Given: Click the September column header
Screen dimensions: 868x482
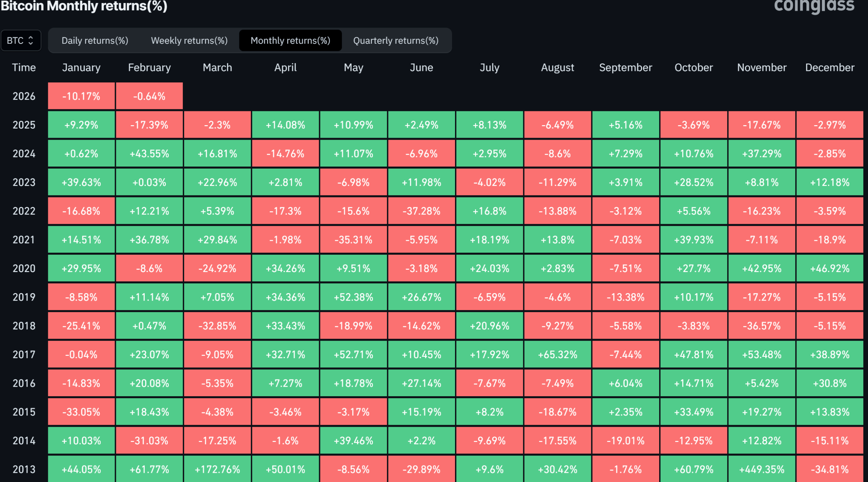Looking at the screenshot, I should pyautogui.click(x=625, y=68).
